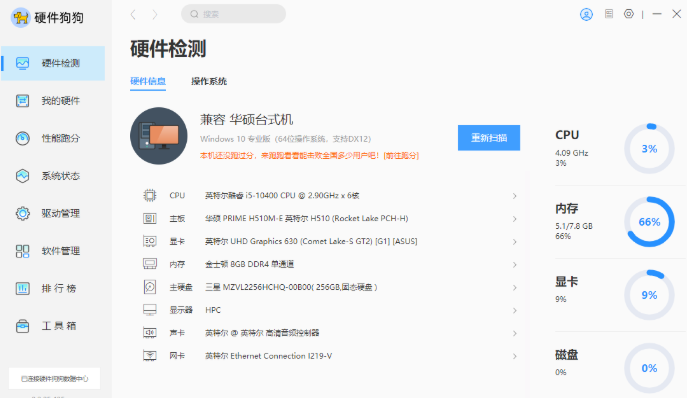Click the 网卡 network card icon
The image size is (687, 398).
(x=150, y=355)
